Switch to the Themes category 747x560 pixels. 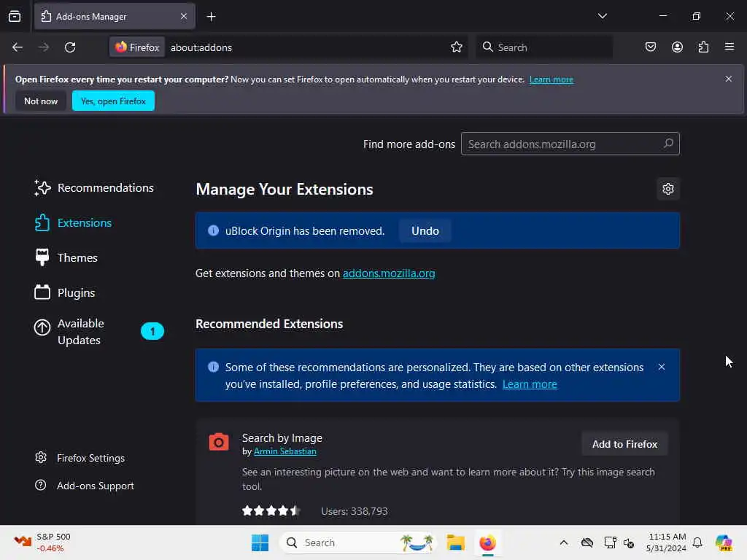(x=66, y=257)
